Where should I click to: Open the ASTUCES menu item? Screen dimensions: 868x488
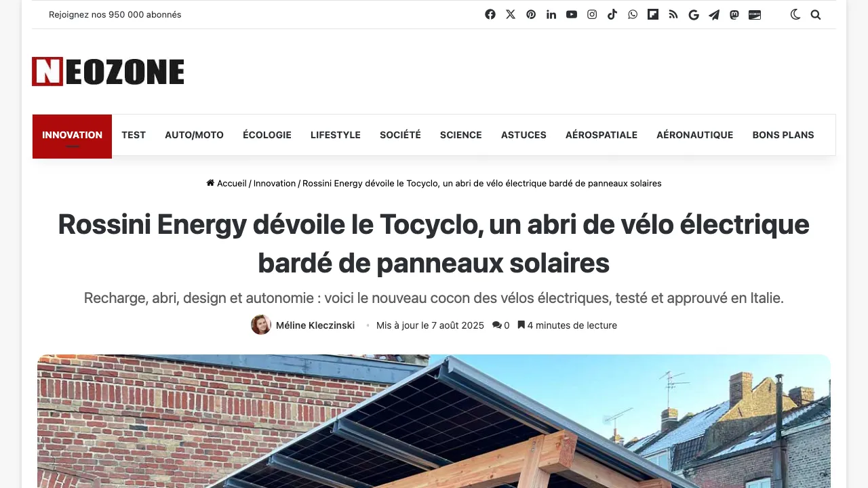point(524,135)
